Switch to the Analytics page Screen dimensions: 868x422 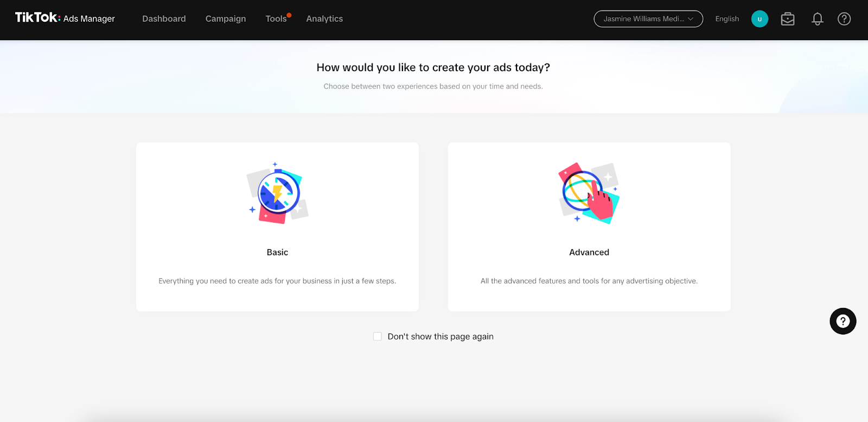(324, 19)
